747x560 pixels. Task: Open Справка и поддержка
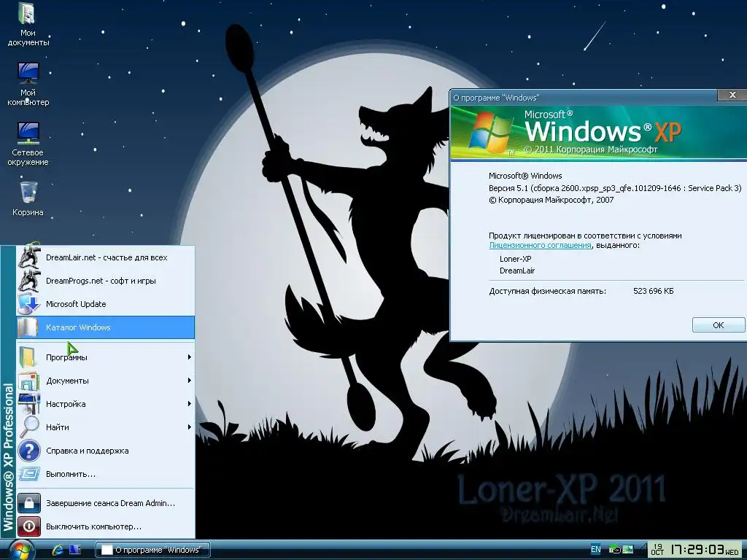tap(105, 451)
